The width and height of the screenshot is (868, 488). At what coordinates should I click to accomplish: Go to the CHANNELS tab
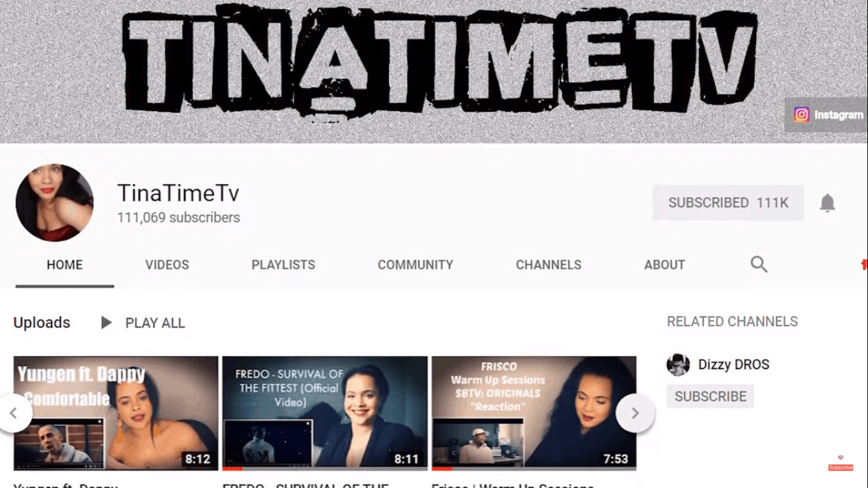(x=548, y=265)
